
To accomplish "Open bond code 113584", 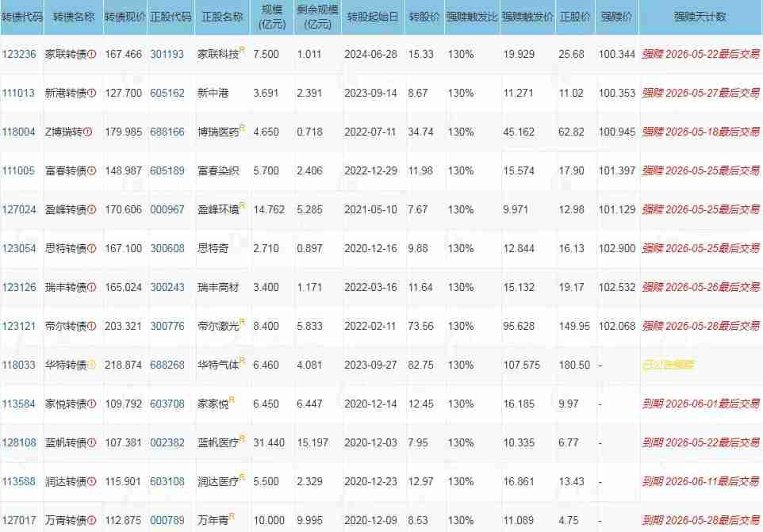I will (19, 404).
